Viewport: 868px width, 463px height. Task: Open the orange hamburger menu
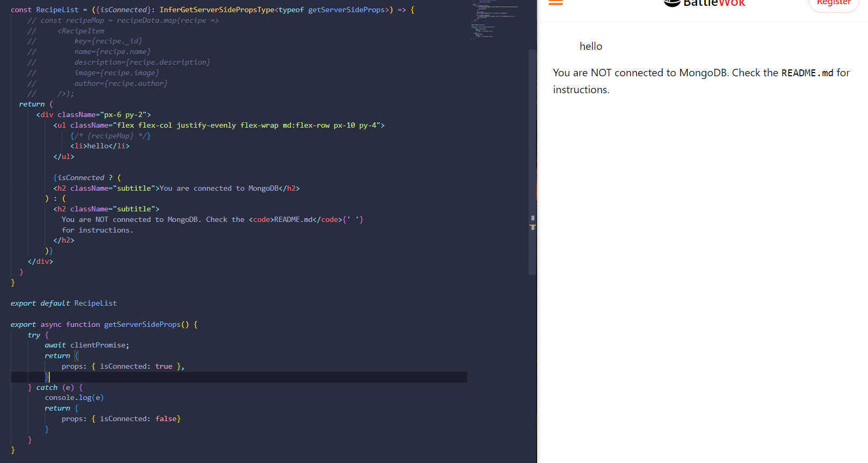point(555,3)
